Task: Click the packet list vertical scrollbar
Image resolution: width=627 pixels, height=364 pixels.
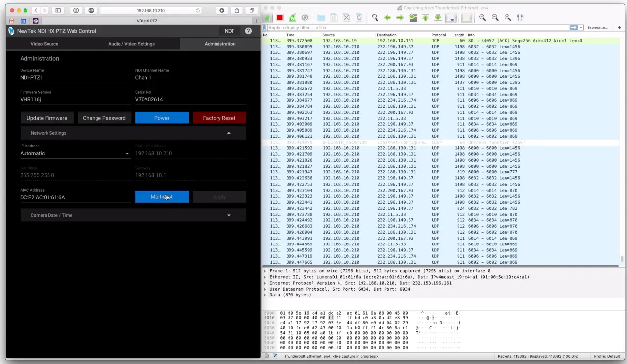Action: 622,147
